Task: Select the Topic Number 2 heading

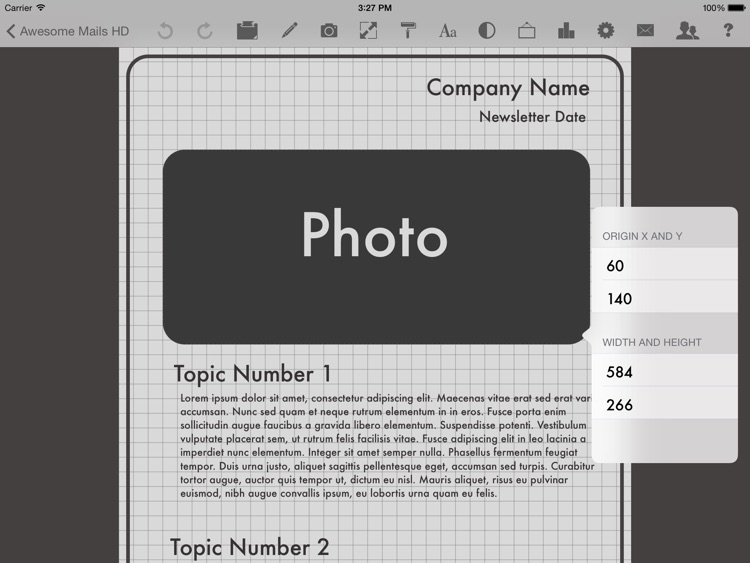Action: [x=250, y=548]
